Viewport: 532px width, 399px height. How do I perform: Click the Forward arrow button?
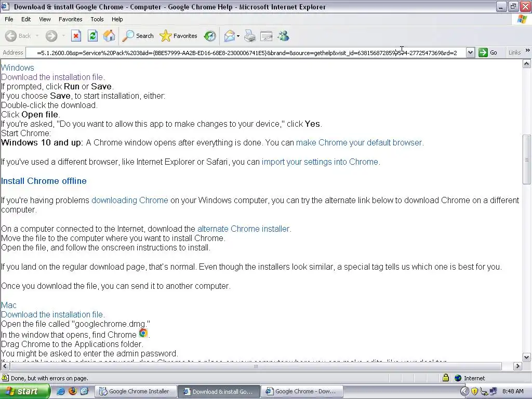coord(51,36)
